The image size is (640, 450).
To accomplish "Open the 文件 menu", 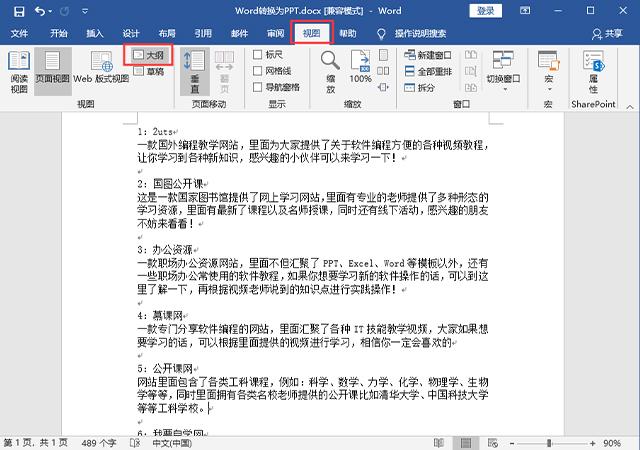I will tap(19, 33).
